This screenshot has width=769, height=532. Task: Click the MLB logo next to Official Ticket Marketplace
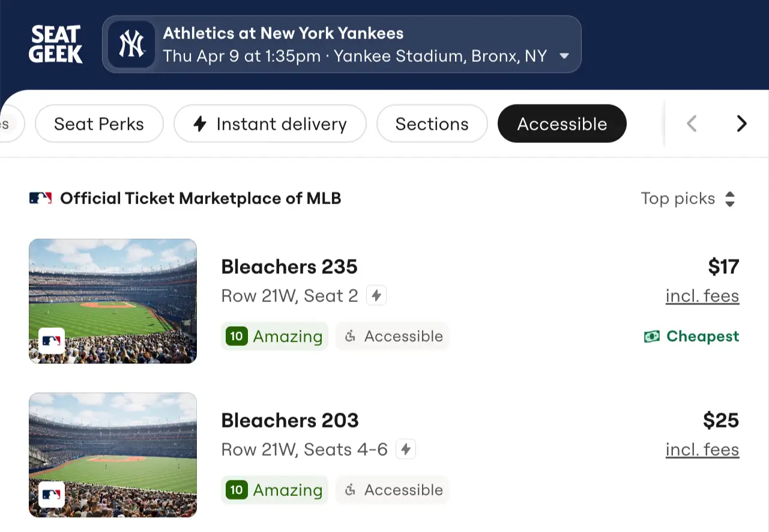coord(40,198)
